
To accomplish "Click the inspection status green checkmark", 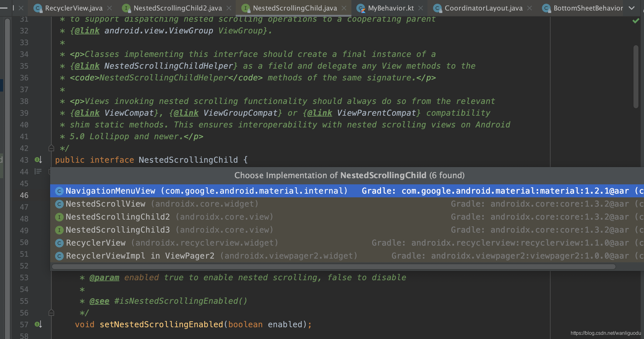I will 636,21.
